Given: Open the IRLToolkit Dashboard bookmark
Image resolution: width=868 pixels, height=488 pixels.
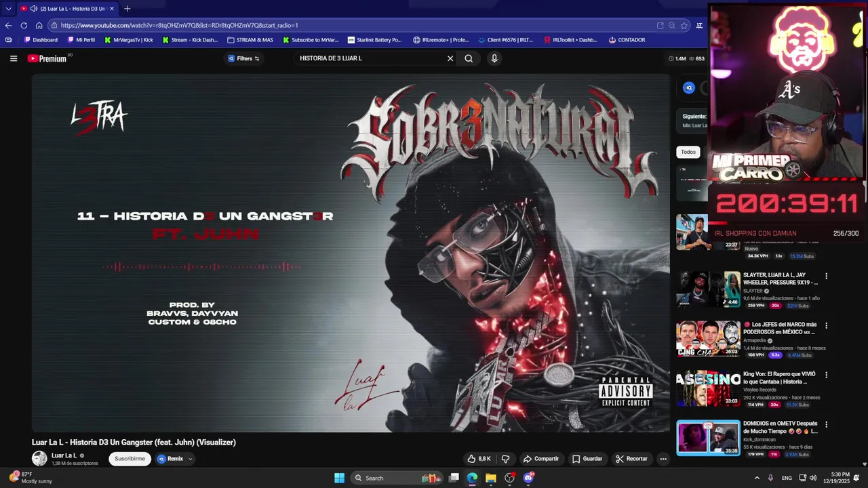Looking at the screenshot, I should [571, 40].
